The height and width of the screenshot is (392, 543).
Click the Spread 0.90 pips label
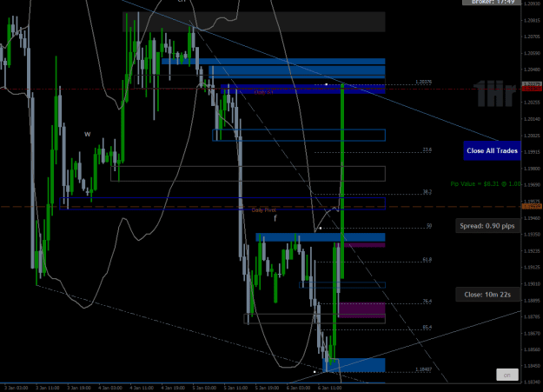click(487, 226)
